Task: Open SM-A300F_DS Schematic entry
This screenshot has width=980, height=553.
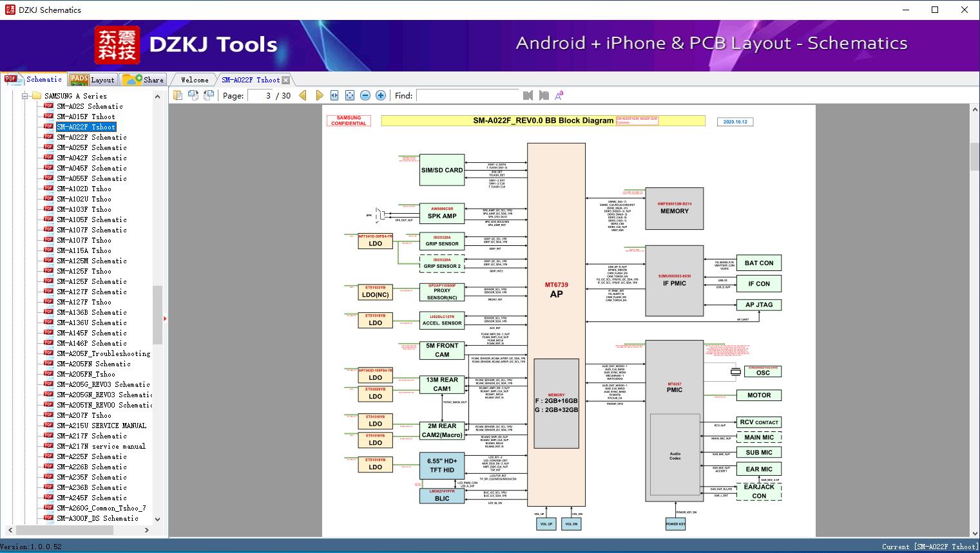Action: click(97, 518)
